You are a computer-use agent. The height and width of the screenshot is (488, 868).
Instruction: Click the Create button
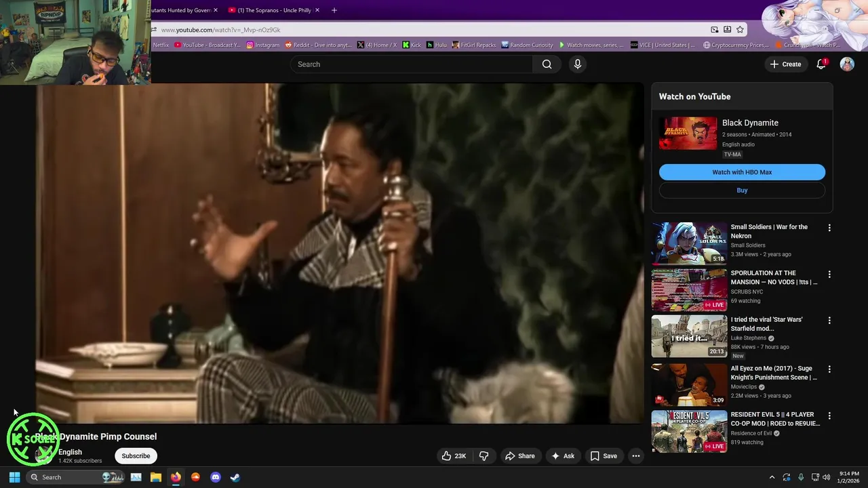[785, 64]
